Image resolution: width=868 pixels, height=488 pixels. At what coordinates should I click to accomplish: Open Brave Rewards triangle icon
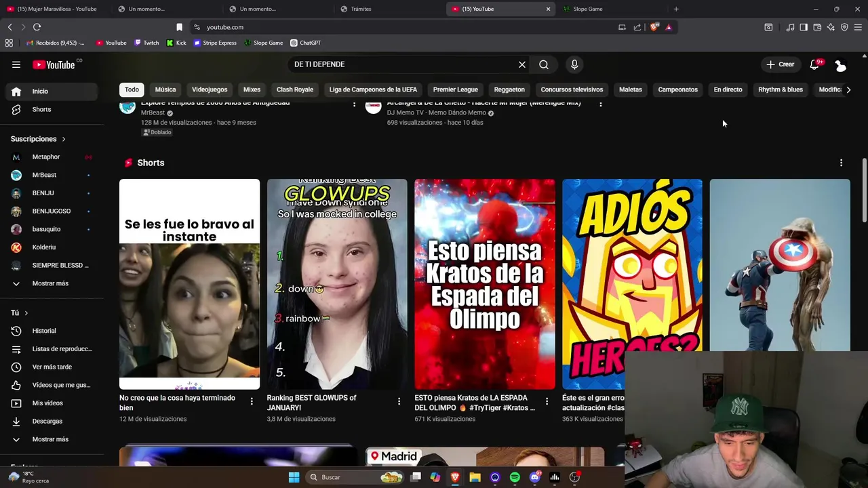point(669,27)
